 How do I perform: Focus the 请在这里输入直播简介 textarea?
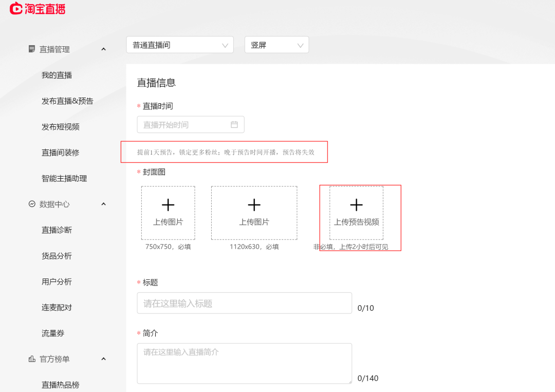244,363
